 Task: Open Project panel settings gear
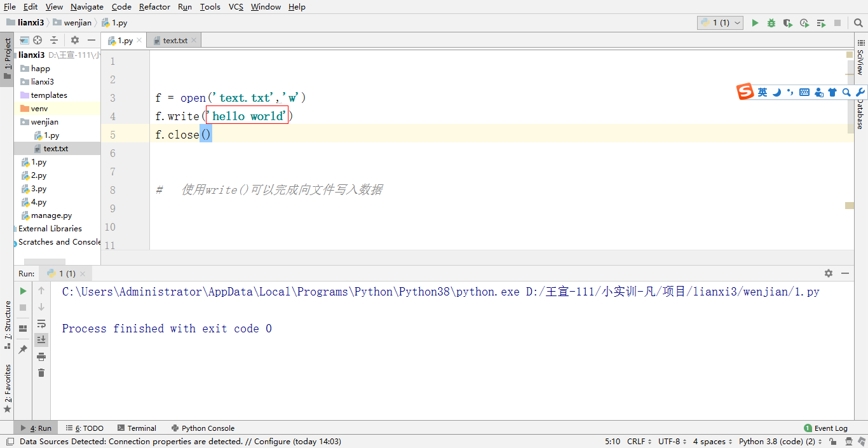click(x=75, y=40)
